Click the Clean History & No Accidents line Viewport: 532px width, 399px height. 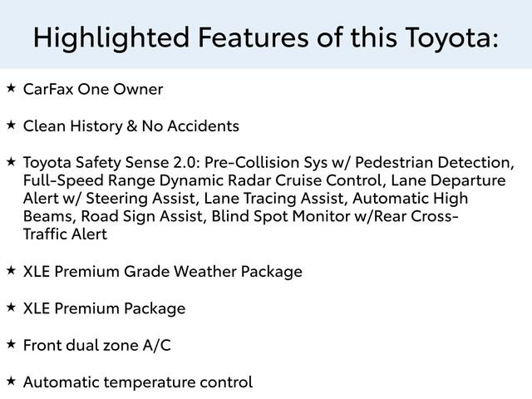131,126
